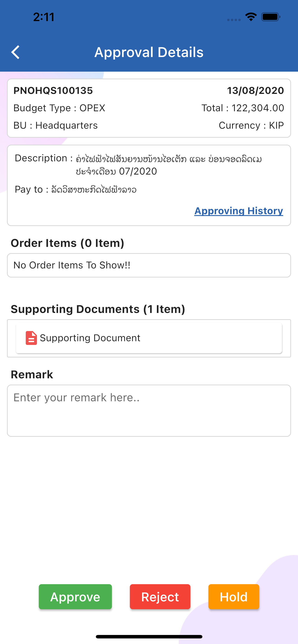Tap the Wi-Fi status icon
Image resolution: width=298 pixels, height=644 pixels.
251,17
